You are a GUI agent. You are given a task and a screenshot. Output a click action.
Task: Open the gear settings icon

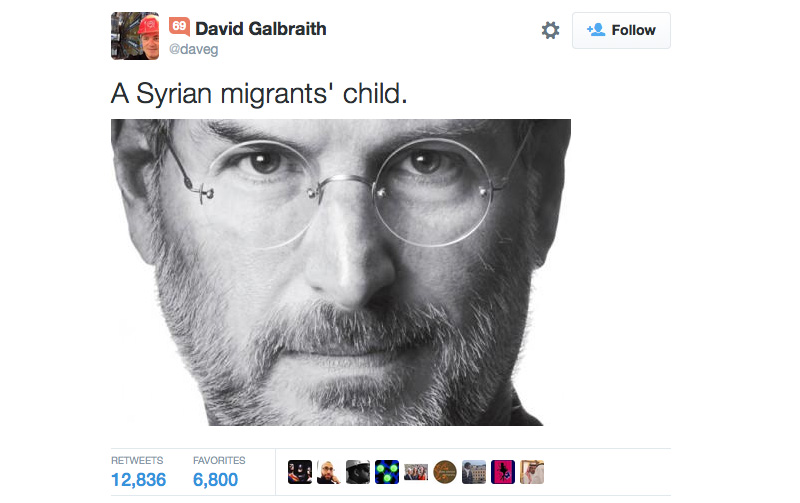pyautogui.click(x=550, y=30)
